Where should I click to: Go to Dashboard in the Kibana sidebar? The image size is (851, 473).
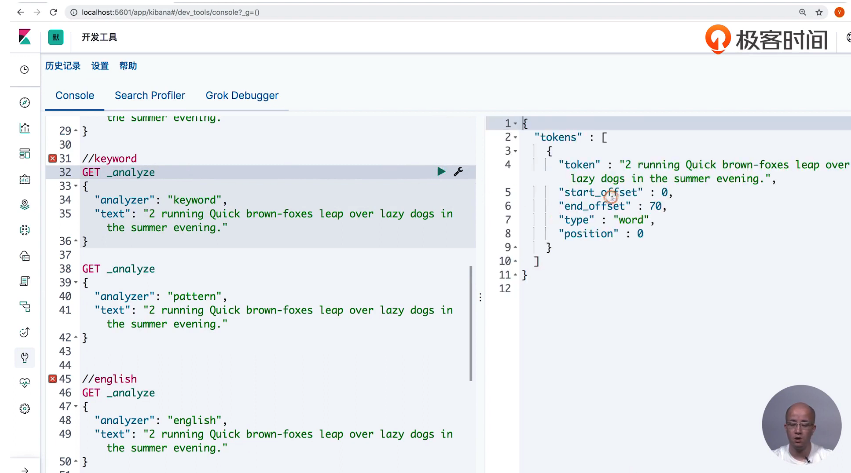pyautogui.click(x=25, y=153)
